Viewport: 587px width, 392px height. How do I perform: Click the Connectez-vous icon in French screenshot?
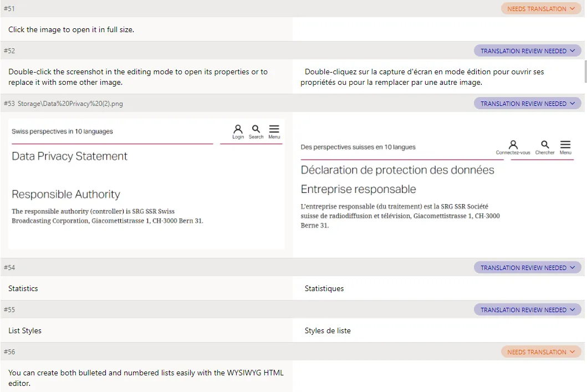tap(513, 145)
